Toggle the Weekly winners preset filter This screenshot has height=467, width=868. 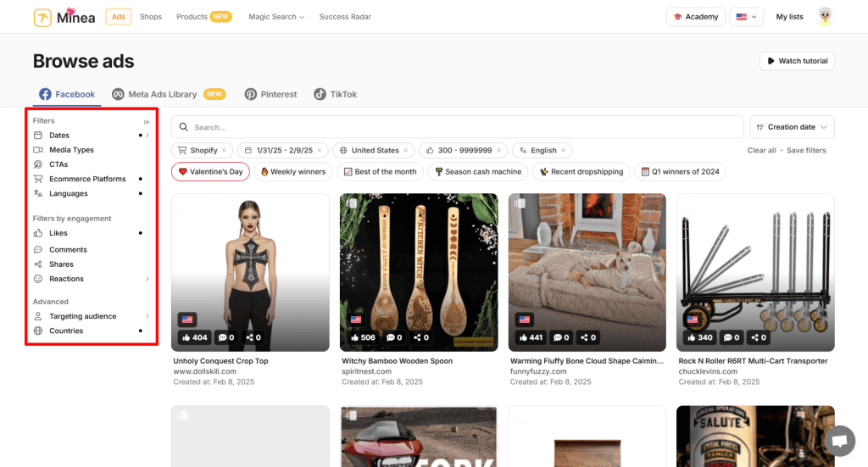point(292,171)
